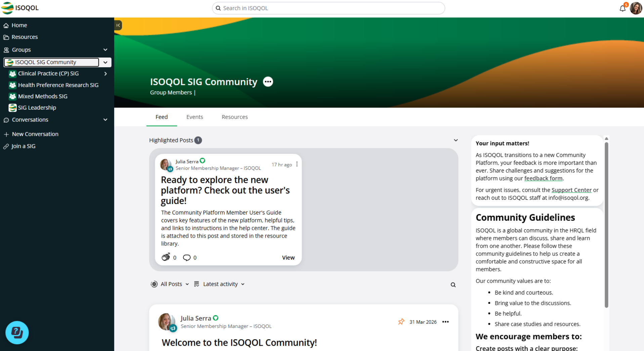Click View on the highlighted post
Image resolution: width=644 pixels, height=351 pixels.
[x=288, y=258]
